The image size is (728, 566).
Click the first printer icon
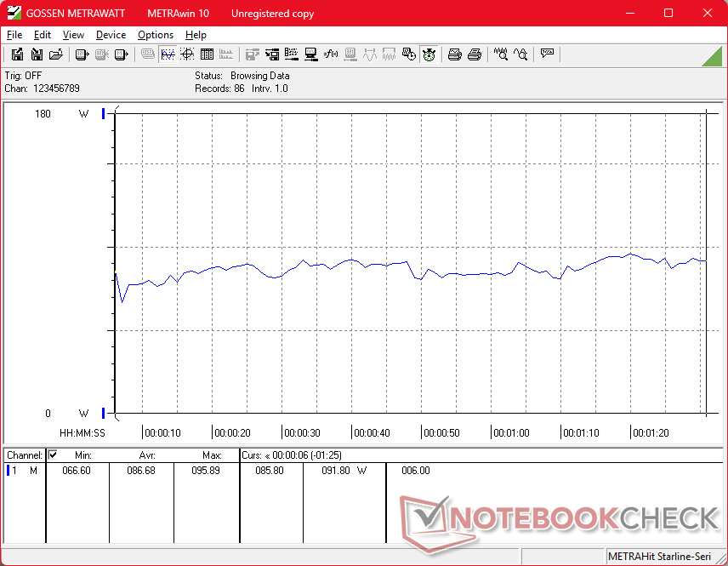pos(455,54)
